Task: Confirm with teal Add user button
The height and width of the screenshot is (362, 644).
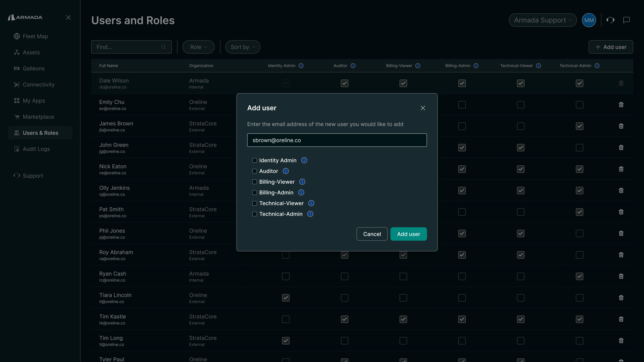Action: coord(409,234)
